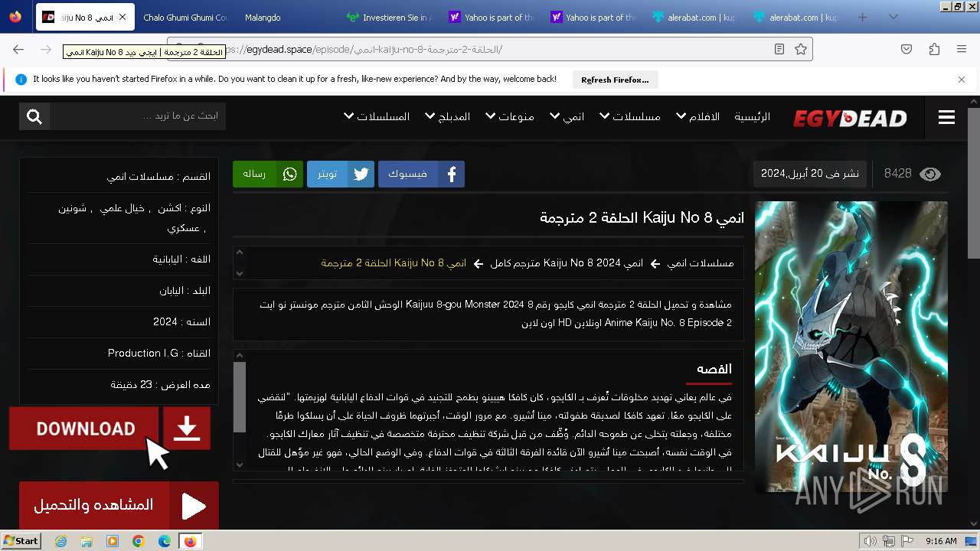
Task: Switch to Investieren Sie tab
Action: (x=388, y=17)
